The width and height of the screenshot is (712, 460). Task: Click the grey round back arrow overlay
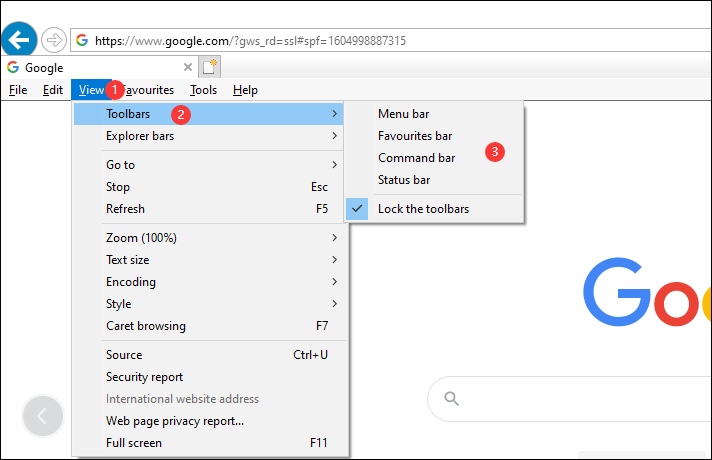coord(43,415)
